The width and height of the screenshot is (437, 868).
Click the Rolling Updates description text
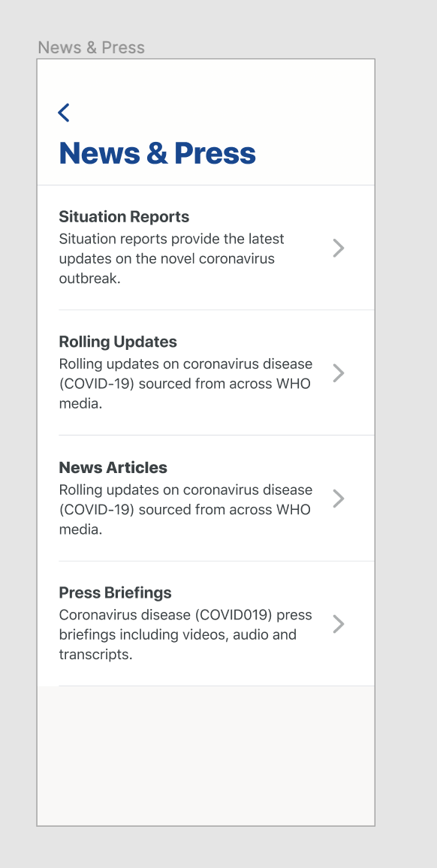(x=185, y=384)
